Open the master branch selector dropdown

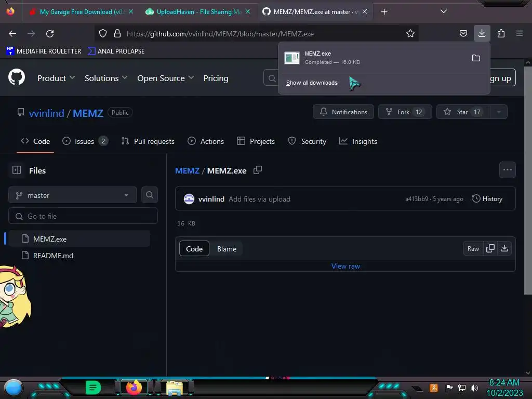pos(73,195)
